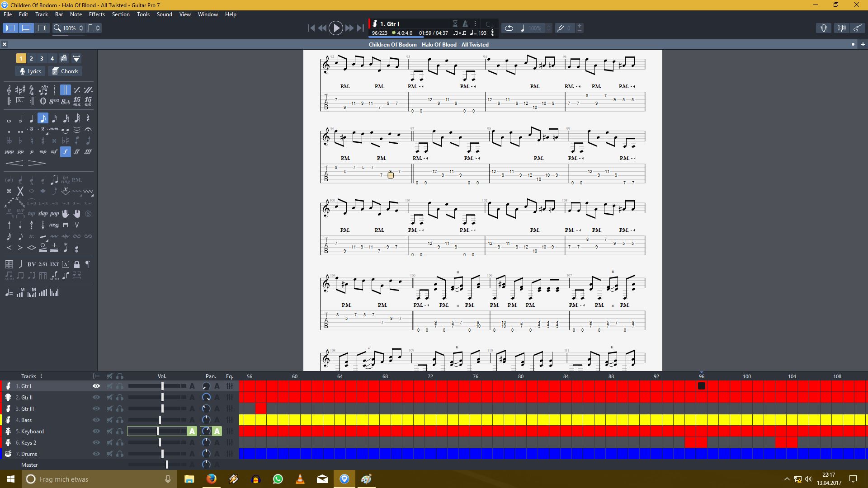
Task: Open the Lyrics editor button
Action: [30, 71]
